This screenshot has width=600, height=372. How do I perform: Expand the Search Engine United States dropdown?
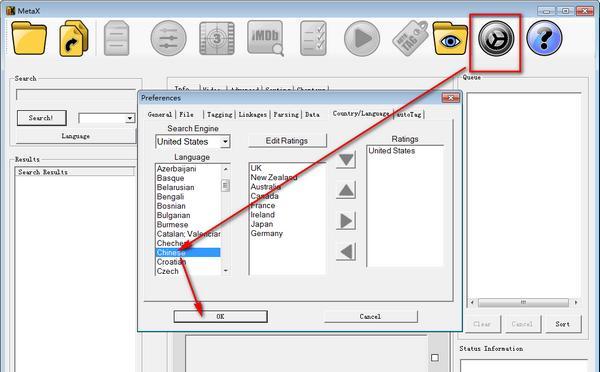pos(225,142)
